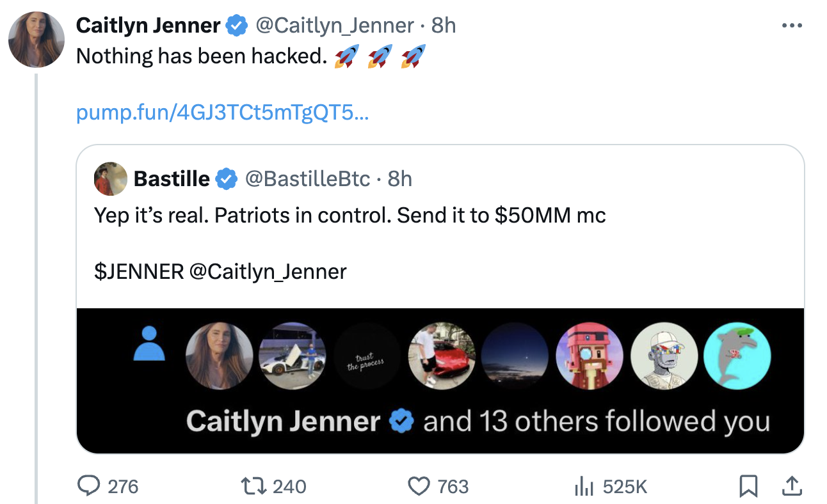Click the Bastille display name
This screenshot has height=504, width=827.
[172, 179]
